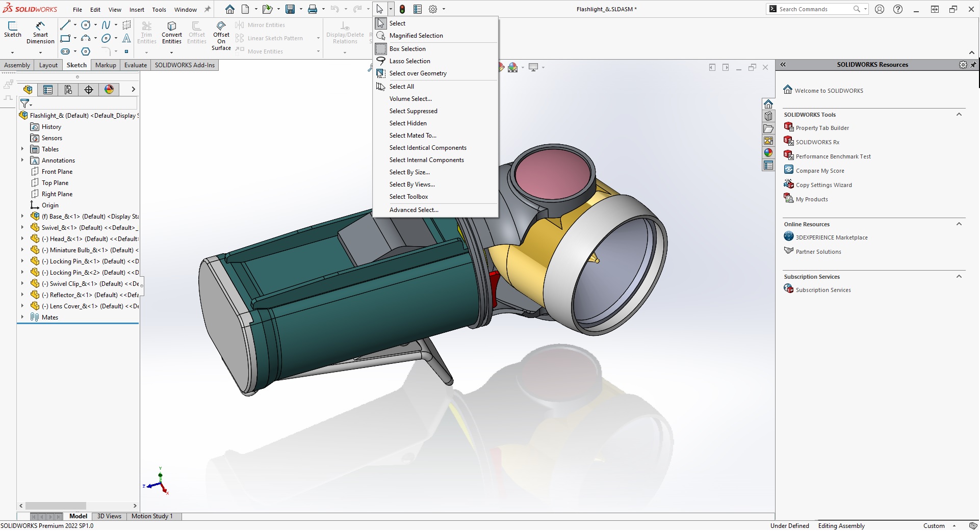
Task: Toggle Box Selection mode
Action: coord(407,49)
